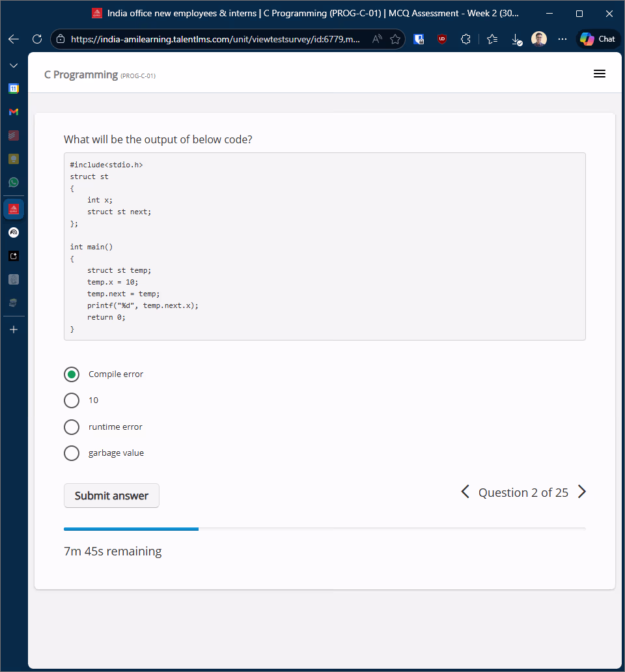Open the Gmail sidebar tab

[x=14, y=112]
